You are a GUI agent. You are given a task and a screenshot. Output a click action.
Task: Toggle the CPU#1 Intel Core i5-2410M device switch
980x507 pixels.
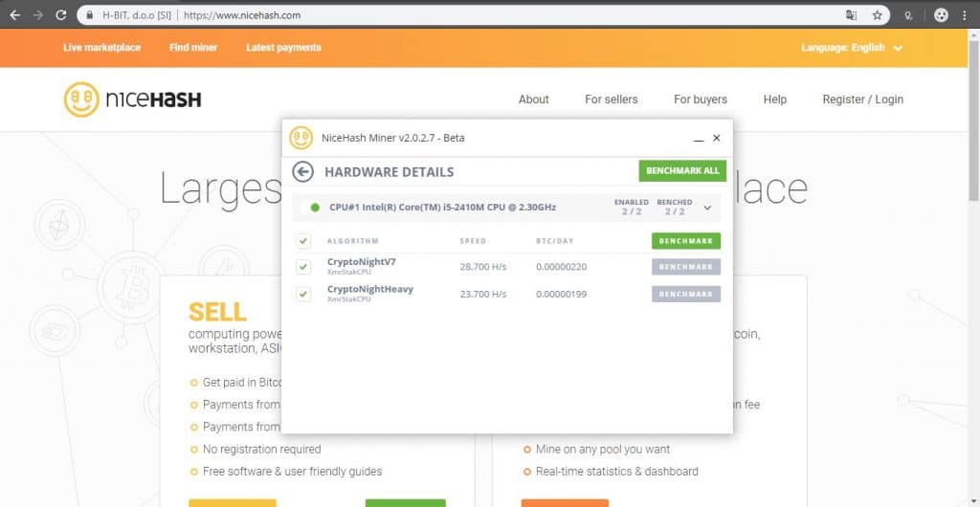click(x=310, y=208)
